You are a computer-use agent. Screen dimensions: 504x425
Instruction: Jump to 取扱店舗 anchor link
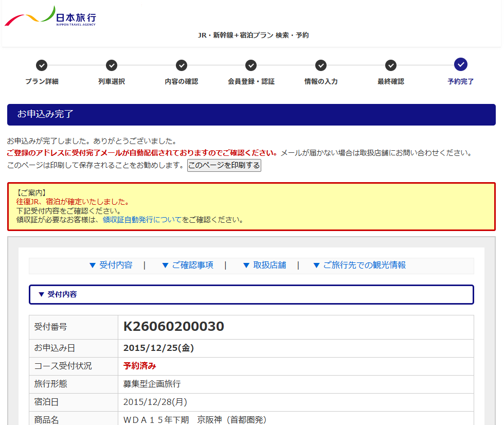click(x=269, y=265)
